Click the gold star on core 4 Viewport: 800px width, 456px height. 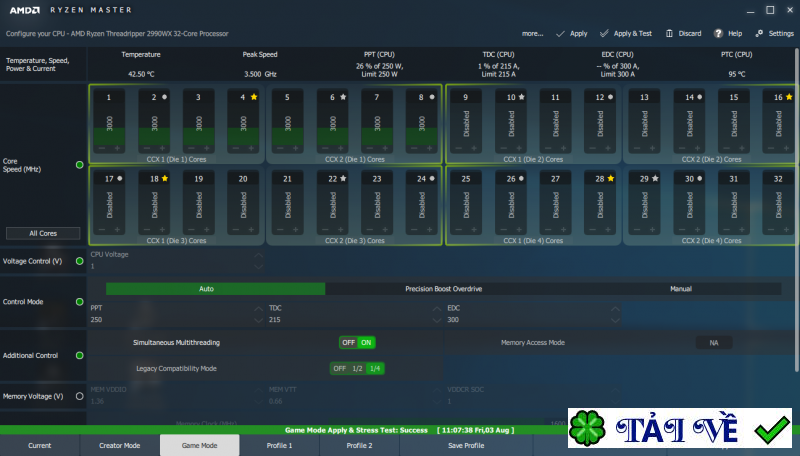point(254,97)
